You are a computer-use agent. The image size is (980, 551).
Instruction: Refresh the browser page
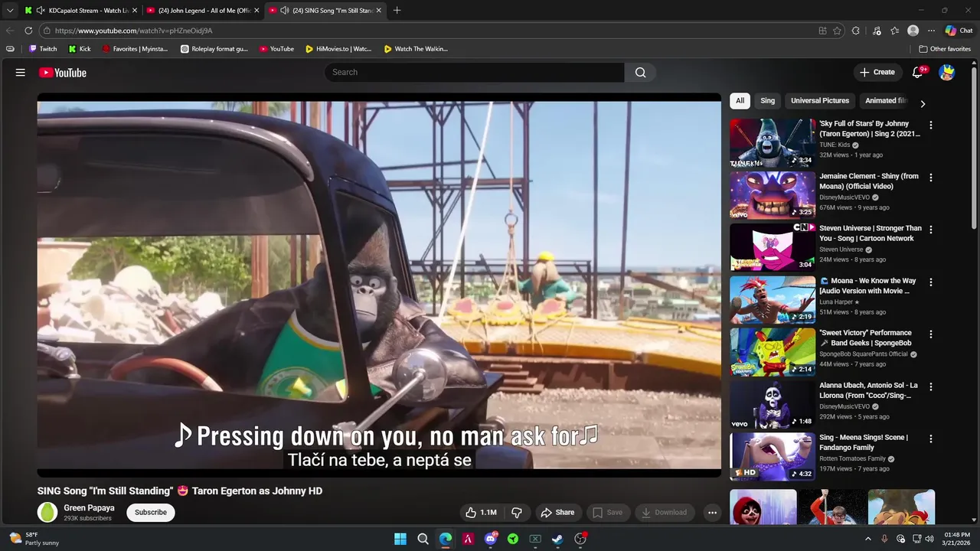[28, 31]
